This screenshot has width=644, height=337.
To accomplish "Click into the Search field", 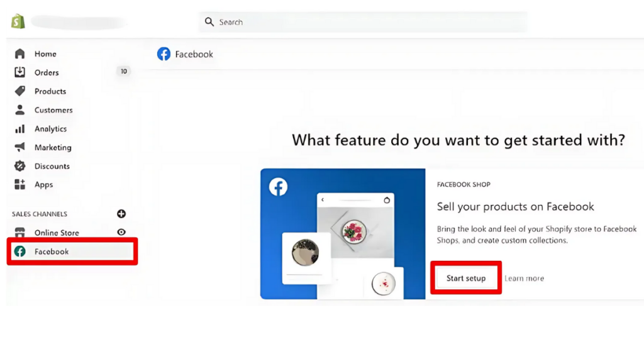I will [363, 22].
